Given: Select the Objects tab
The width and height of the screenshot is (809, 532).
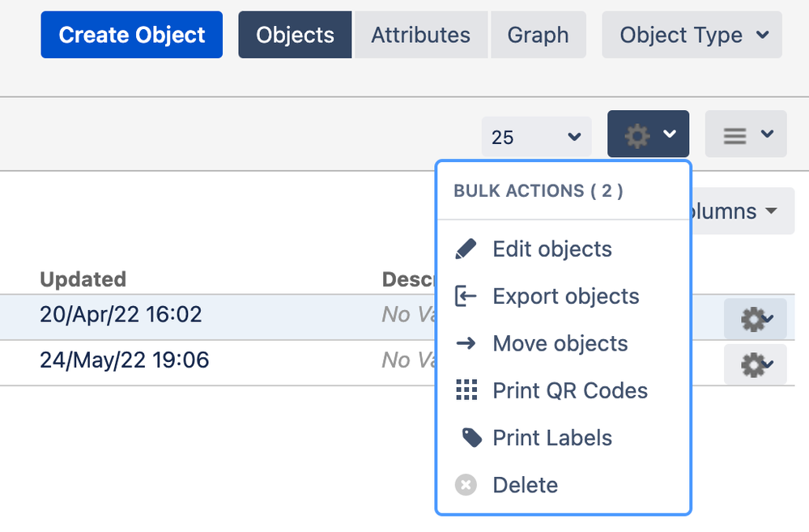Looking at the screenshot, I should tap(295, 35).
